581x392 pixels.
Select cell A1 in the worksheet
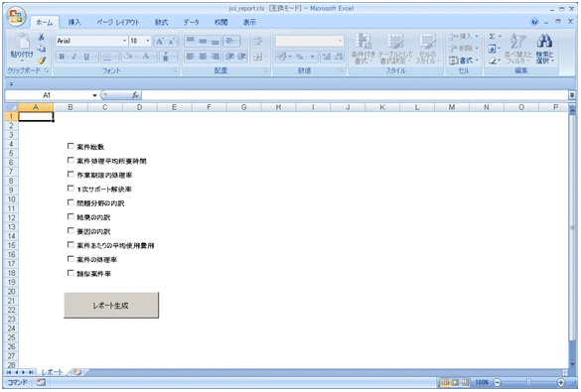[36, 116]
